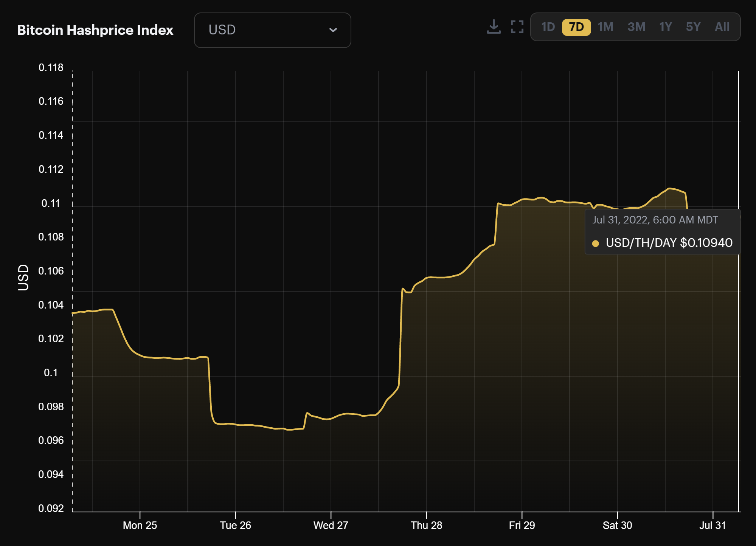Viewport: 756px width, 546px height.
Task: Select the 7D tab in the timeframe bar
Action: pos(576,27)
